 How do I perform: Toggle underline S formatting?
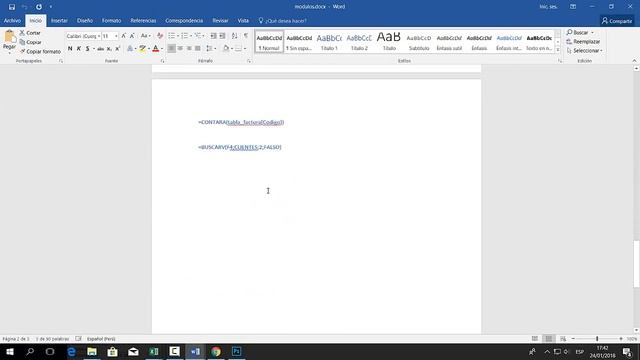[x=87, y=49]
